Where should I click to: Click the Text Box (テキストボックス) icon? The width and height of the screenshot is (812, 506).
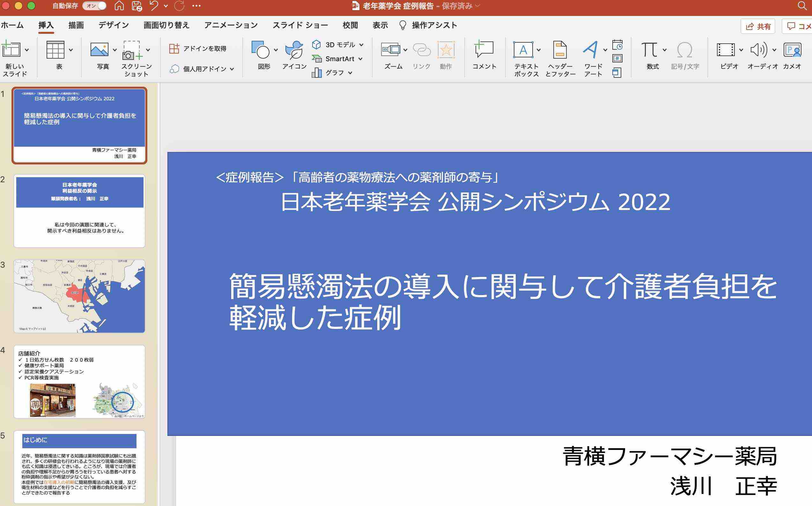coord(523,50)
